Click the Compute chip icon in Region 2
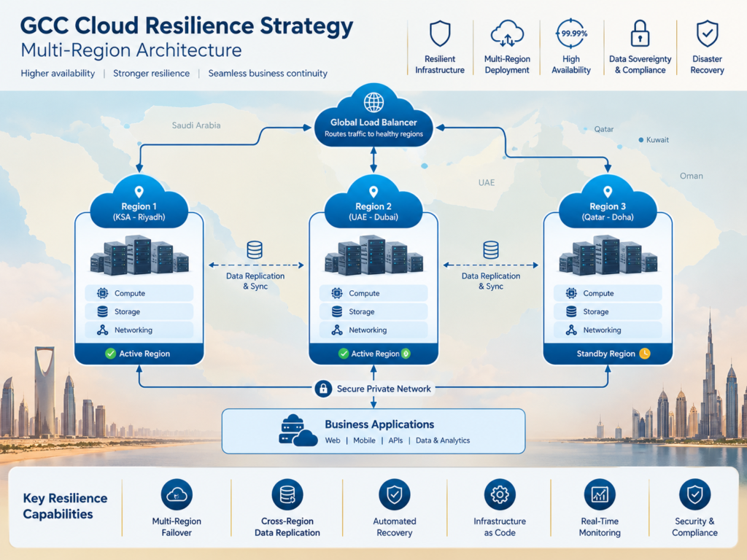Image resolution: width=747 pixels, height=560 pixels. (337, 293)
